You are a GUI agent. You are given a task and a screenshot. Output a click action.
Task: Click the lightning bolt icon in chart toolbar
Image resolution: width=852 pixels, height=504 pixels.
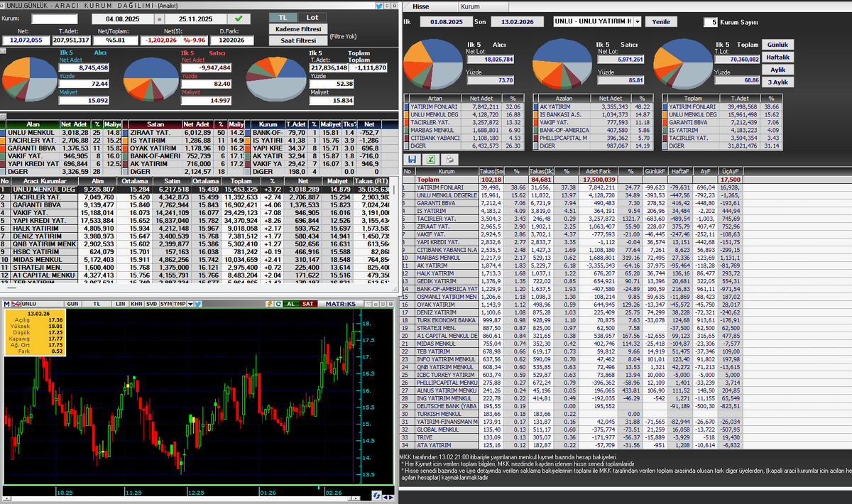270,304
